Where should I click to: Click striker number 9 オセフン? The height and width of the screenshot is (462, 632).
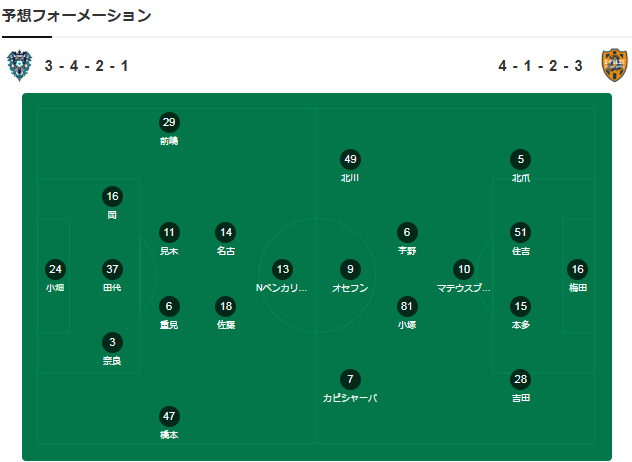[350, 269]
